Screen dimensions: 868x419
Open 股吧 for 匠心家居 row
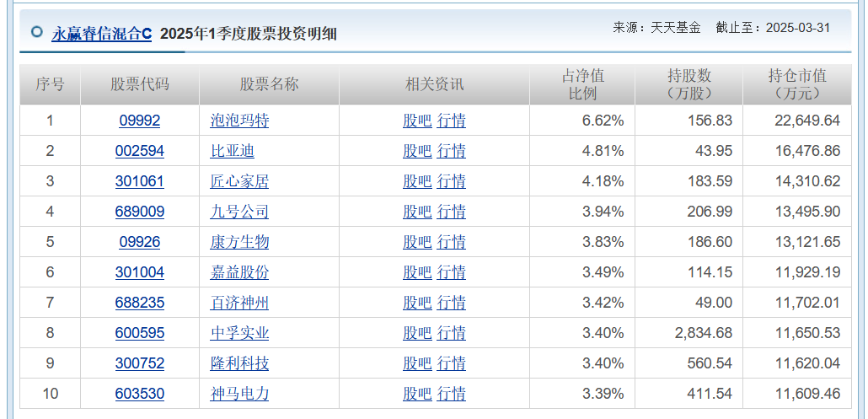[x=417, y=181]
